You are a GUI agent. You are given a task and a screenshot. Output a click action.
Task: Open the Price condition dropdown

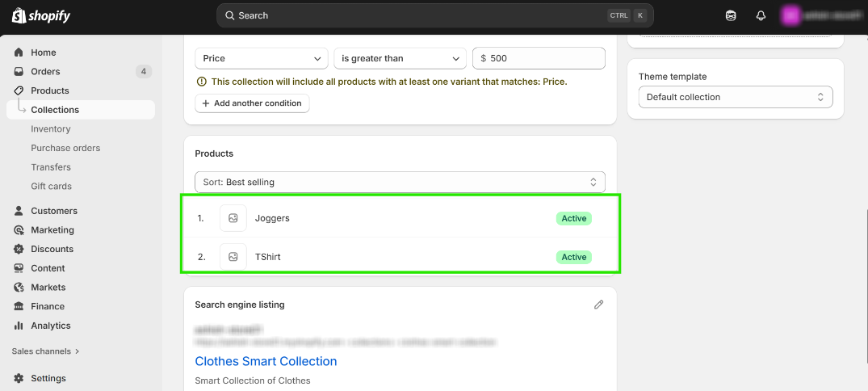pos(262,58)
